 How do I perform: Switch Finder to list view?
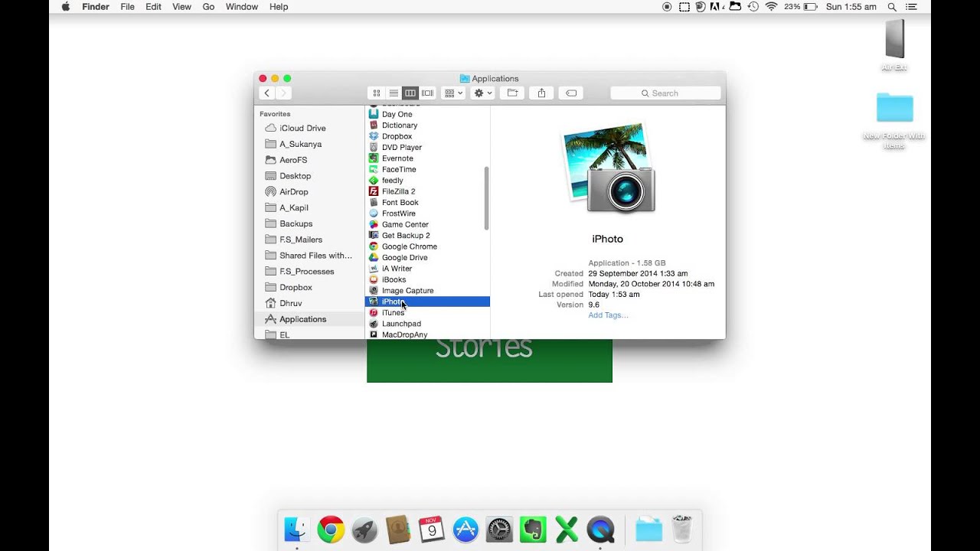click(394, 93)
